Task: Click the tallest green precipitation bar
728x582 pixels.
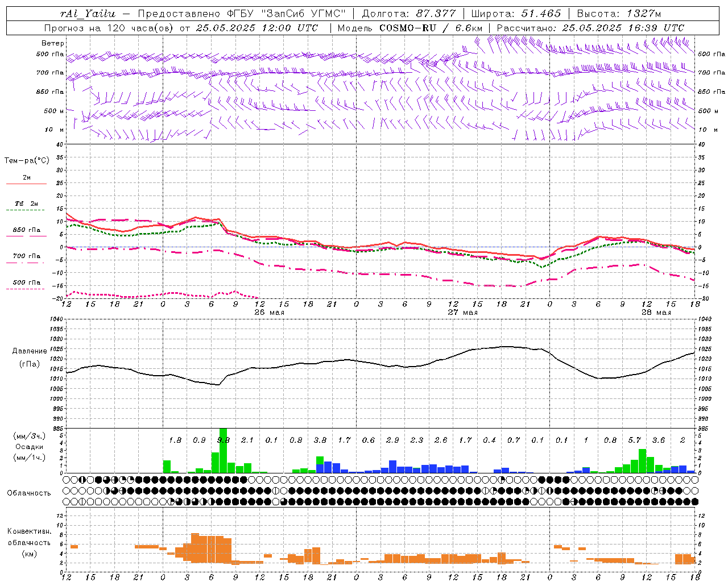Action: coord(223,450)
